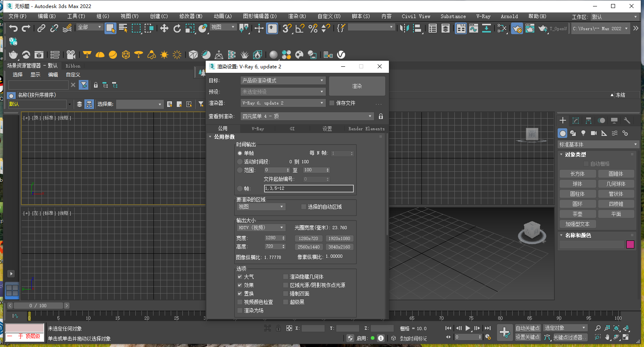Open the Schematic View icon
Image resolution: width=644 pixels, height=347 pixels.
click(486, 28)
